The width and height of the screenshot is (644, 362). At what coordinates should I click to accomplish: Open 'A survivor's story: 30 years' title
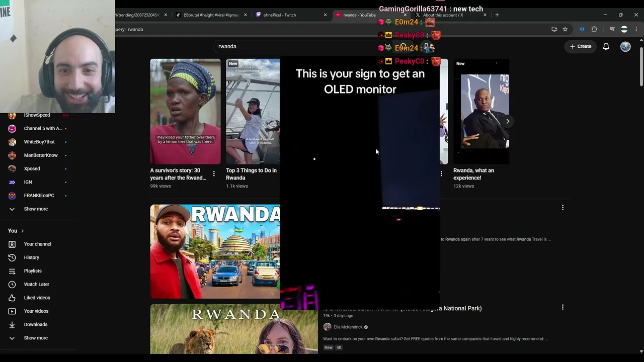click(x=178, y=174)
